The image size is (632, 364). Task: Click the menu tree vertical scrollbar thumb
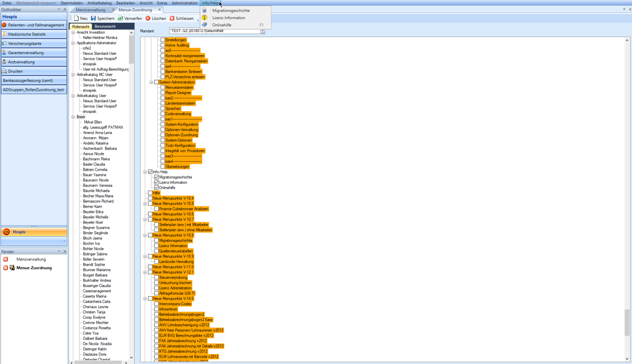627,322
